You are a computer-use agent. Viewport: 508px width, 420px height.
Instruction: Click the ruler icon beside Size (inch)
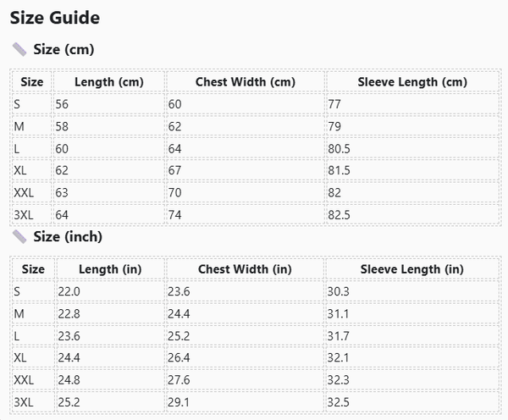tap(19, 237)
